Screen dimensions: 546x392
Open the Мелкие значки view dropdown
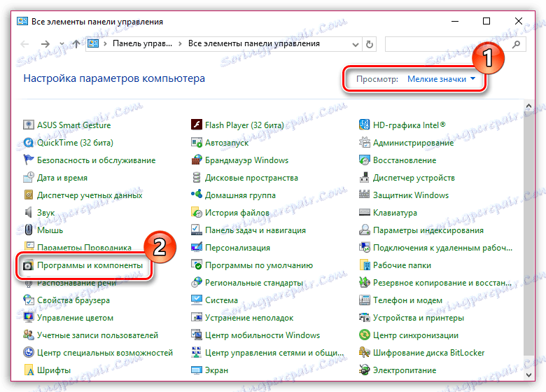coord(441,79)
